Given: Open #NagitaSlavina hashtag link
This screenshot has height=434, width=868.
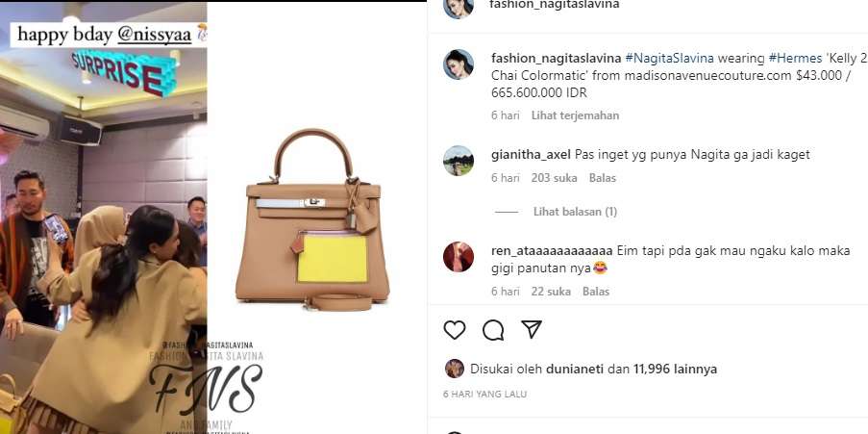Looking at the screenshot, I should coord(671,58).
